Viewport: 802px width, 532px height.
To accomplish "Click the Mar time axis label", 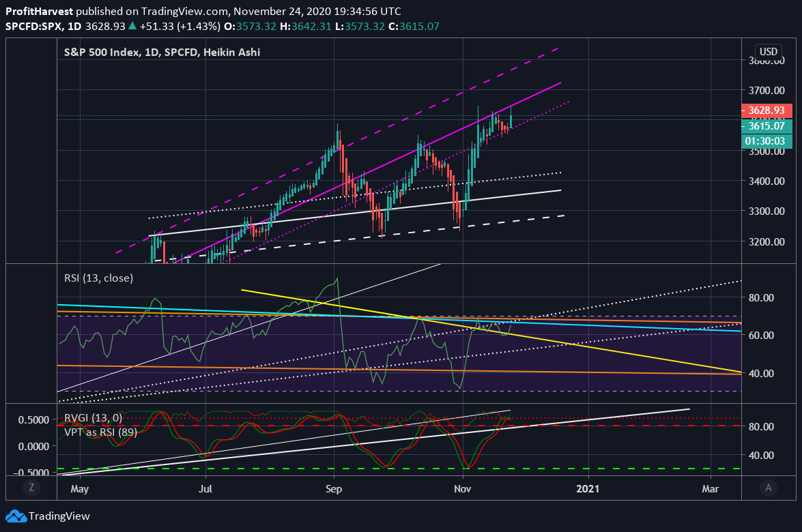I will point(711,489).
